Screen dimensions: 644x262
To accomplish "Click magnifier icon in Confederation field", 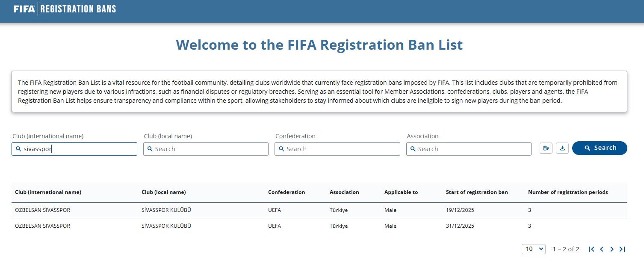I will coord(281,149).
